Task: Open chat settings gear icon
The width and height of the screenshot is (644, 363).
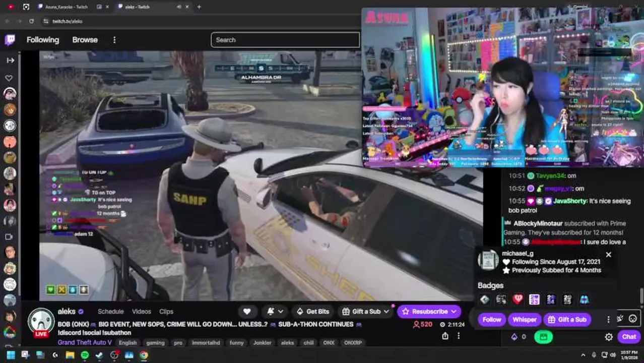Action: tap(609, 337)
